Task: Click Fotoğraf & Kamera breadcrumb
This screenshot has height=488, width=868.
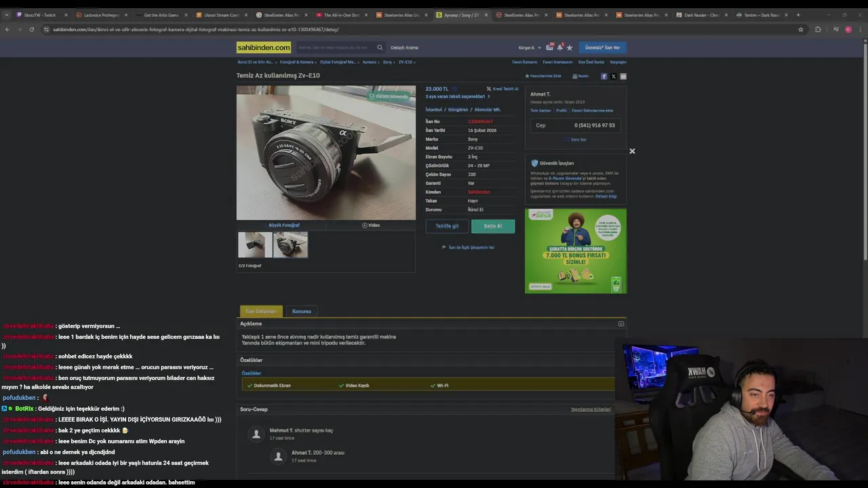Action: point(297,62)
